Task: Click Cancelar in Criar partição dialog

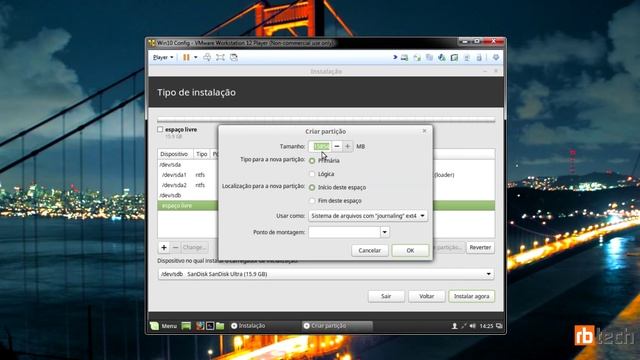Action: click(369, 250)
